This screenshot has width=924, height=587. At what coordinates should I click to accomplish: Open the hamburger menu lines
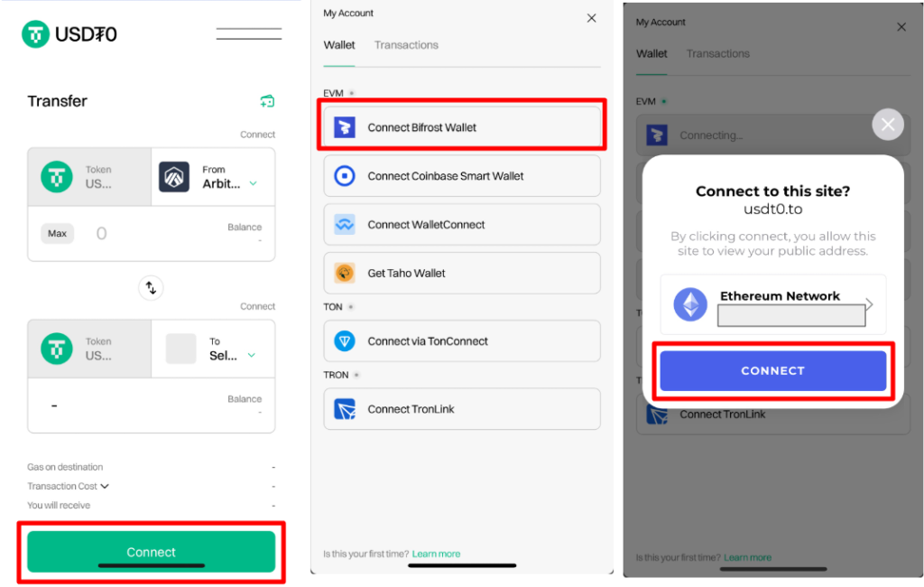[249, 33]
